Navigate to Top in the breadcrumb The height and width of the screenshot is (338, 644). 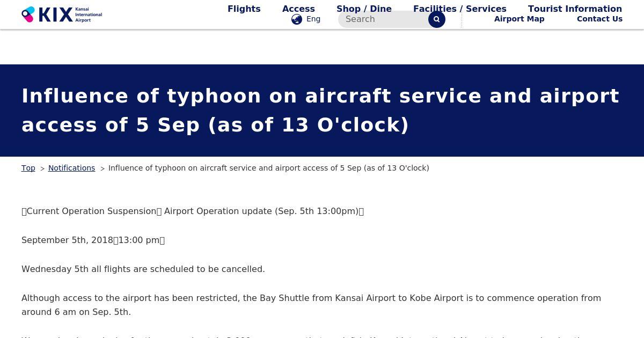(x=28, y=168)
